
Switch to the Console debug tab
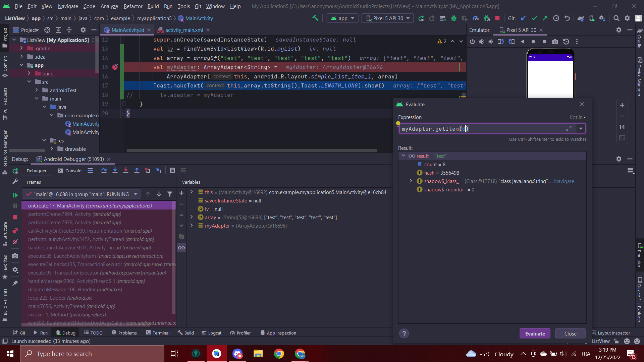tap(70, 171)
